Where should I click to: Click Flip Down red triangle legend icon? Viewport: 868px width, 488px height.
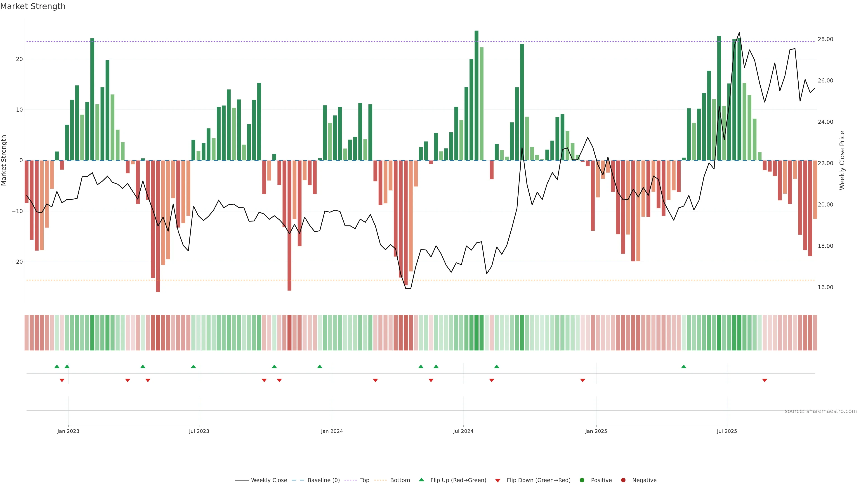(x=498, y=480)
